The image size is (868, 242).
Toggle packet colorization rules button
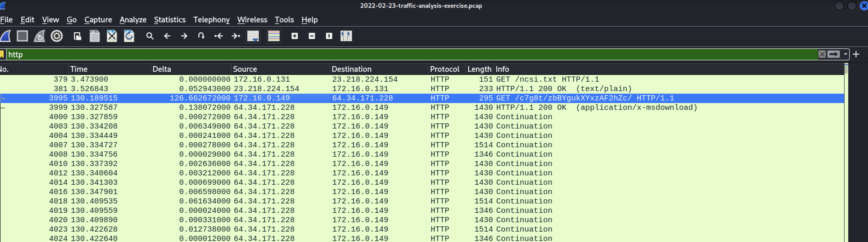tap(274, 36)
